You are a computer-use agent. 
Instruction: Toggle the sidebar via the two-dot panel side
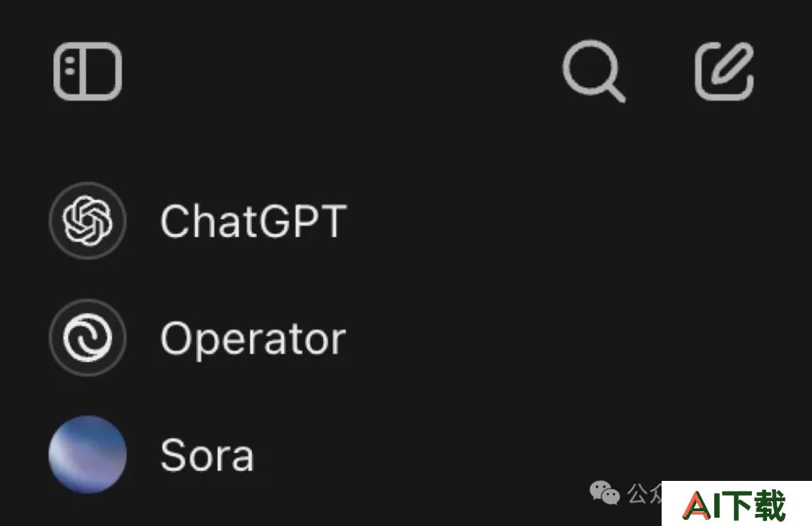pos(70,71)
